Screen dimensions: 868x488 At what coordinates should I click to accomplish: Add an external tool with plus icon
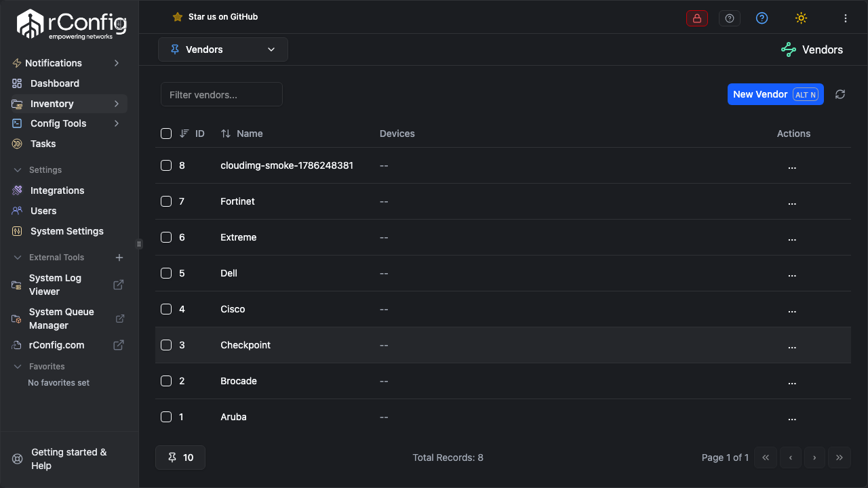click(x=119, y=258)
